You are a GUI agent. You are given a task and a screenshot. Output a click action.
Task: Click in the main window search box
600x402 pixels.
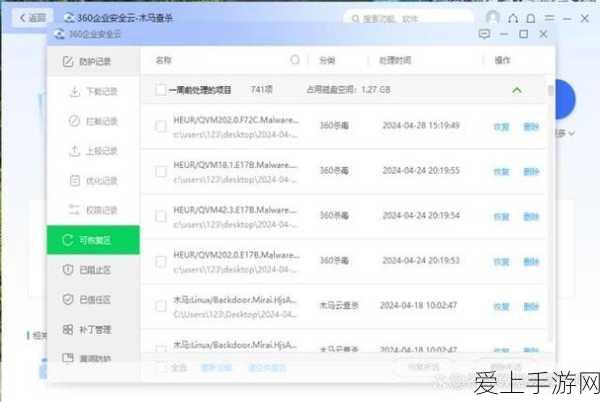[409, 18]
